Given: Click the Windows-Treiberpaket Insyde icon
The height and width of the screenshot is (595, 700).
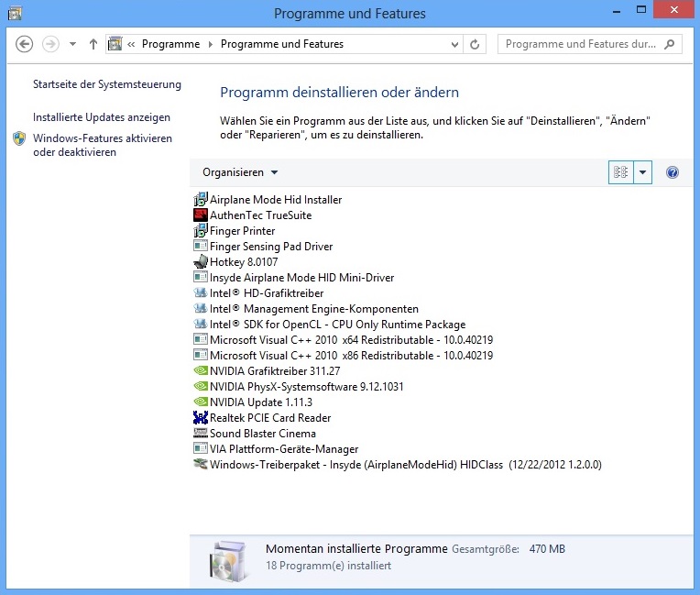Looking at the screenshot, I should [201, 464].
